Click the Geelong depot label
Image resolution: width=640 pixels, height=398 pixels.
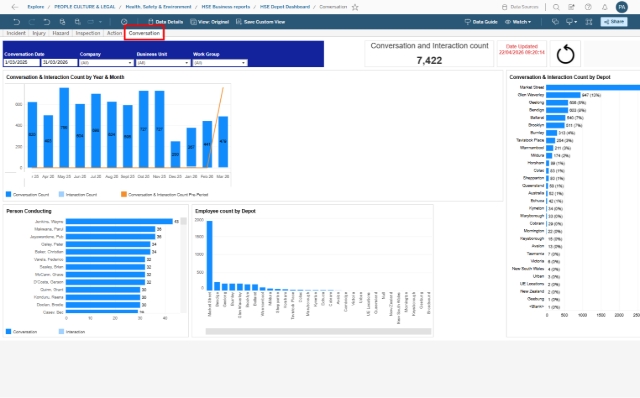[536, 102]
